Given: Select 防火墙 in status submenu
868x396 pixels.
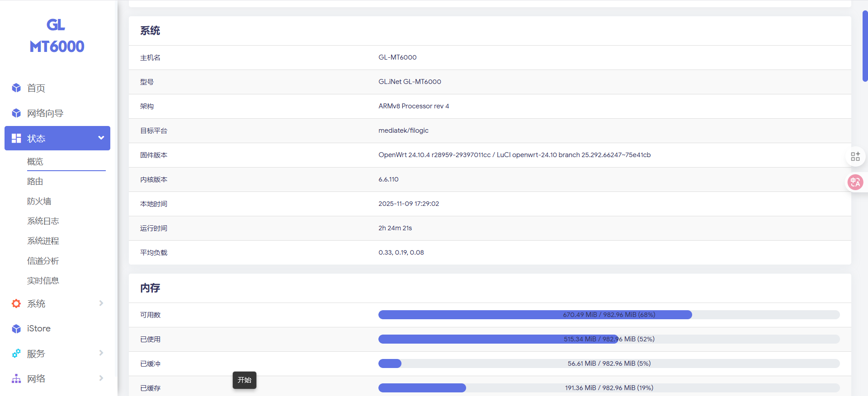Looking at the screenshot, I should tap(39, 201).
